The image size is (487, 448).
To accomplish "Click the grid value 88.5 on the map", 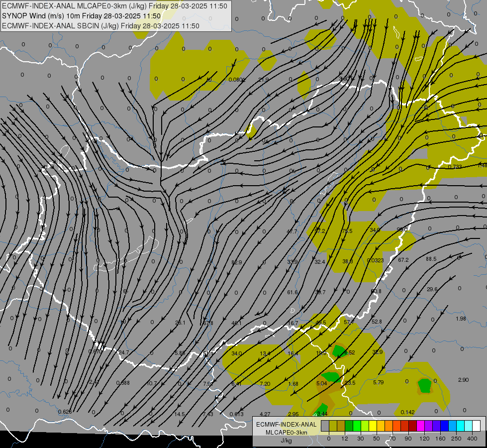I will click(x=431, y=259).
